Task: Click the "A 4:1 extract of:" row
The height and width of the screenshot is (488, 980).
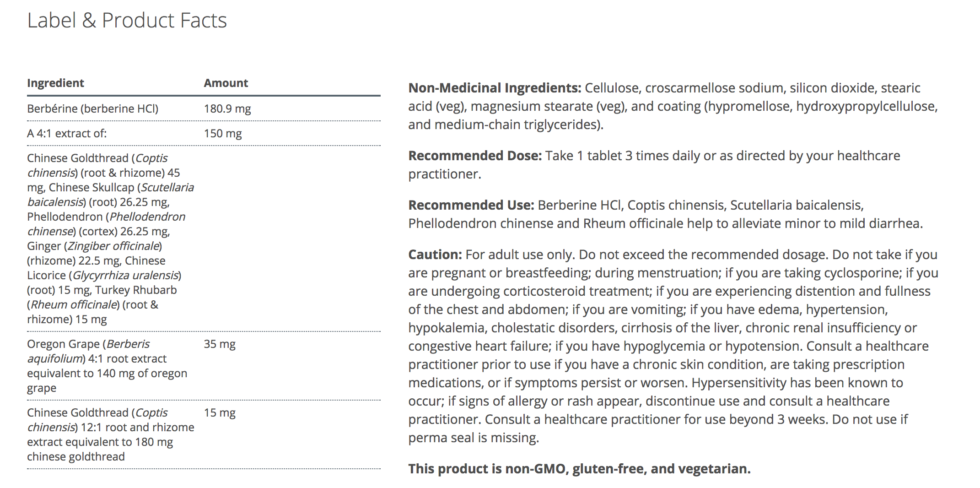Action: (66, 134)
